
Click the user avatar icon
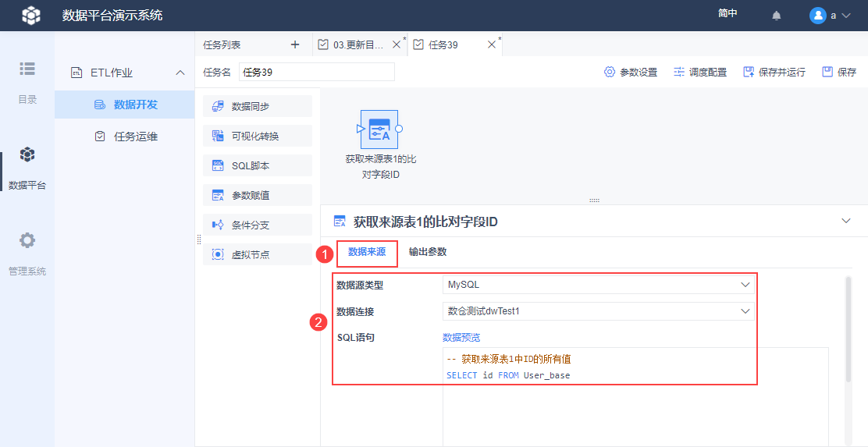tap(817, 16)
